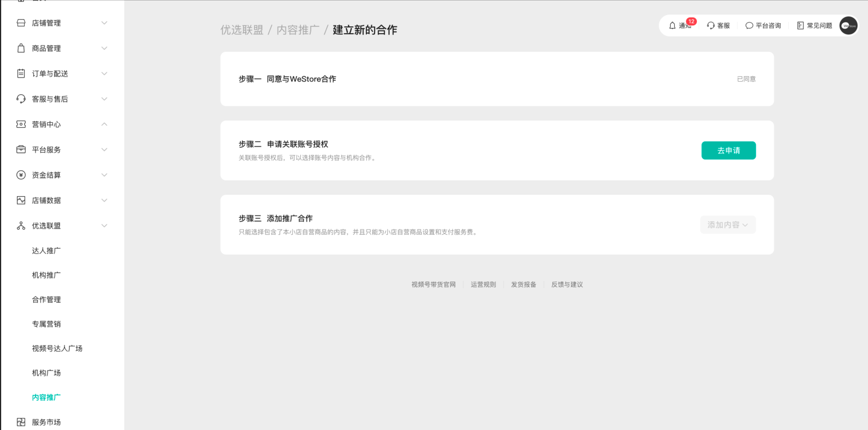Expand the 店铺数据 menu chevron
The image size is (868, 430).
tap(104, 200)
